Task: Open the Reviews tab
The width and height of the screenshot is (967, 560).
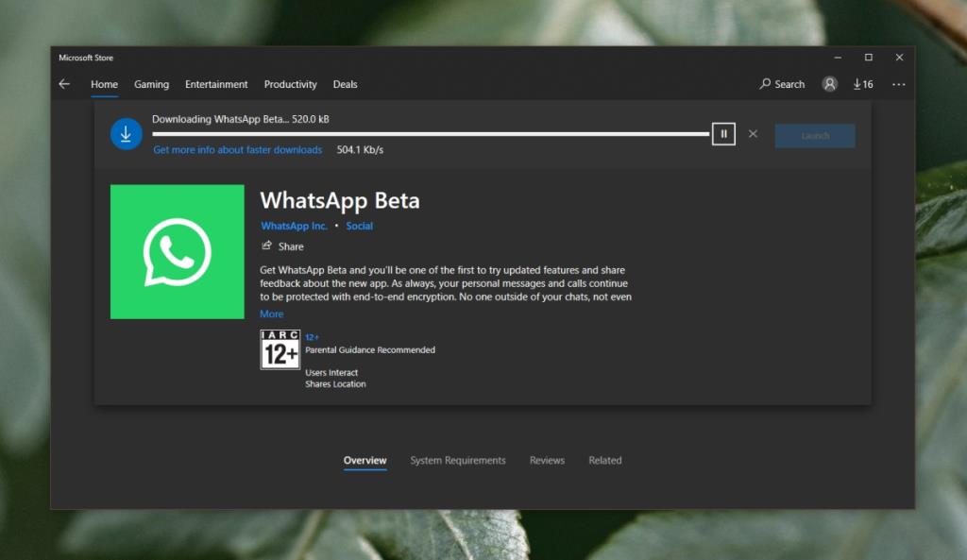Action: pyautogui.click(x=547, y=460)
